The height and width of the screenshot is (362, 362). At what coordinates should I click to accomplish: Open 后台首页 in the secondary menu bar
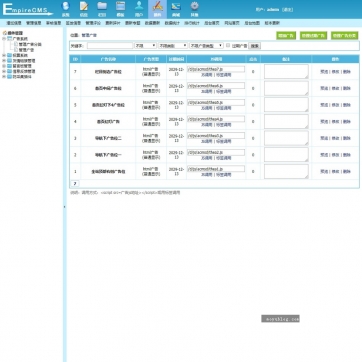tap(212, 23)
